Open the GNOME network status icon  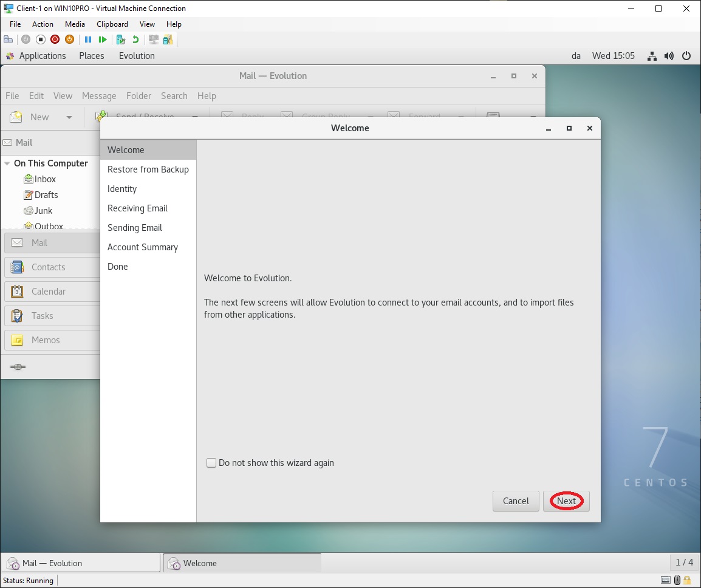point(652,56)
